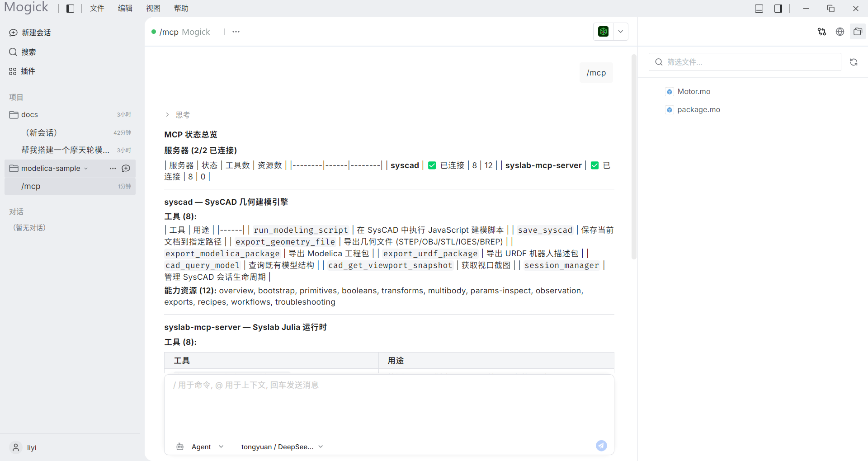The height and width of the screenshot is (461, 868).
Task: Open the 视图 menu
Action: [x=153, y=8]
